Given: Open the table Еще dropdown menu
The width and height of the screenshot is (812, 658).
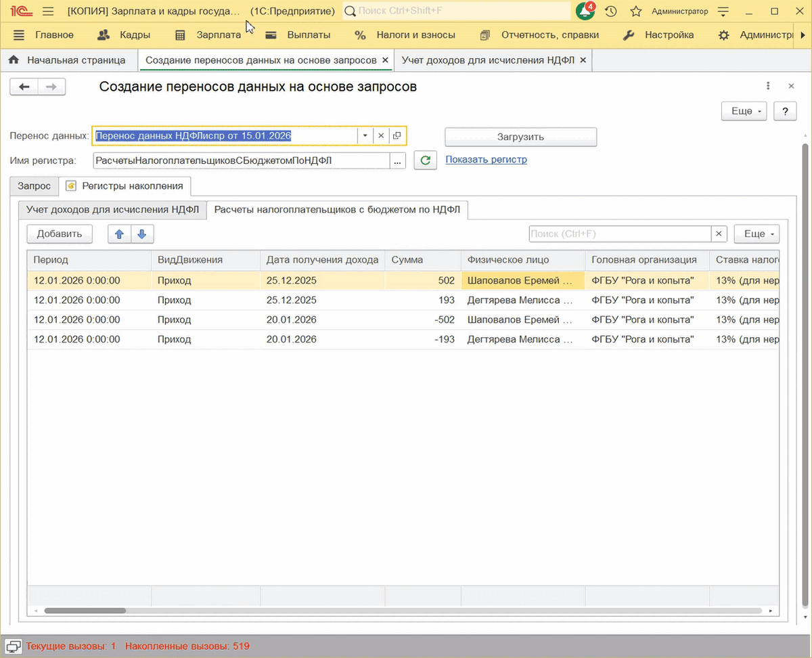Looking at the screenshot, I should (x=757, y=234).
